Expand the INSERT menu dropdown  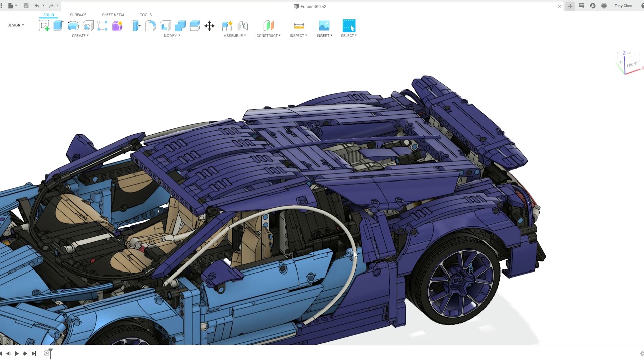tap(325, 36)
